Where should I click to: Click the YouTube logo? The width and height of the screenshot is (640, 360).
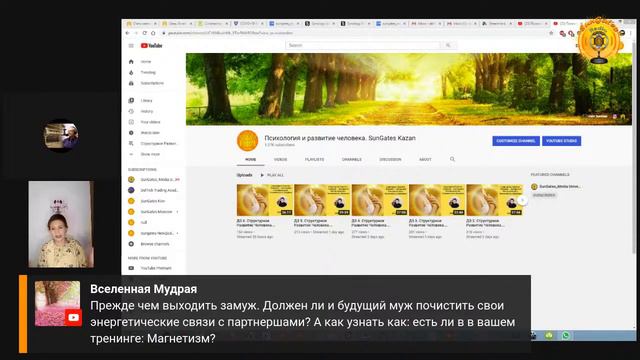151,46
